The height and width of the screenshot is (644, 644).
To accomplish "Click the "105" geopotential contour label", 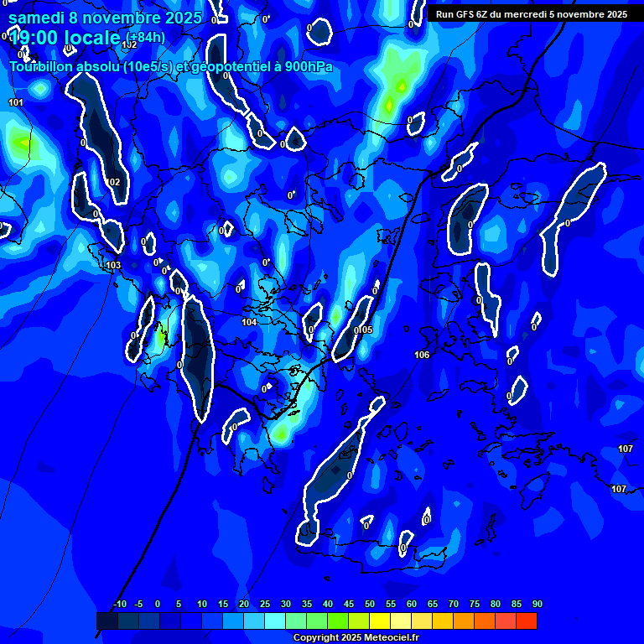I will 366,330.
